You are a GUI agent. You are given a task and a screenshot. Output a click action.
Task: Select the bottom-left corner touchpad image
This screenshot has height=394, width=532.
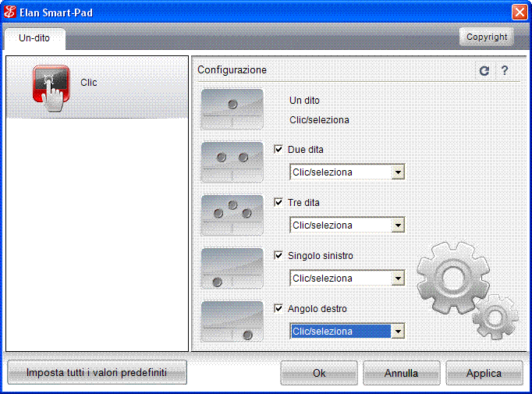tap(232, 268)
